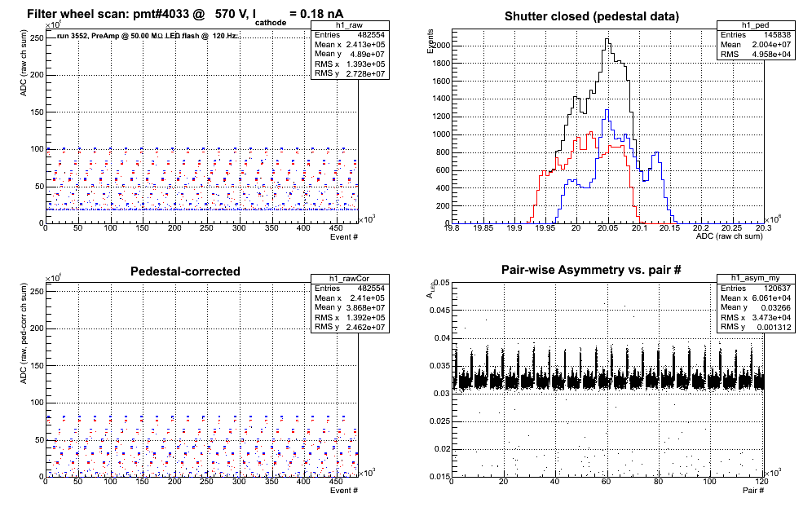Select "RMS x 1.392e+05" in the h1_rawCor box

point(350,317)
